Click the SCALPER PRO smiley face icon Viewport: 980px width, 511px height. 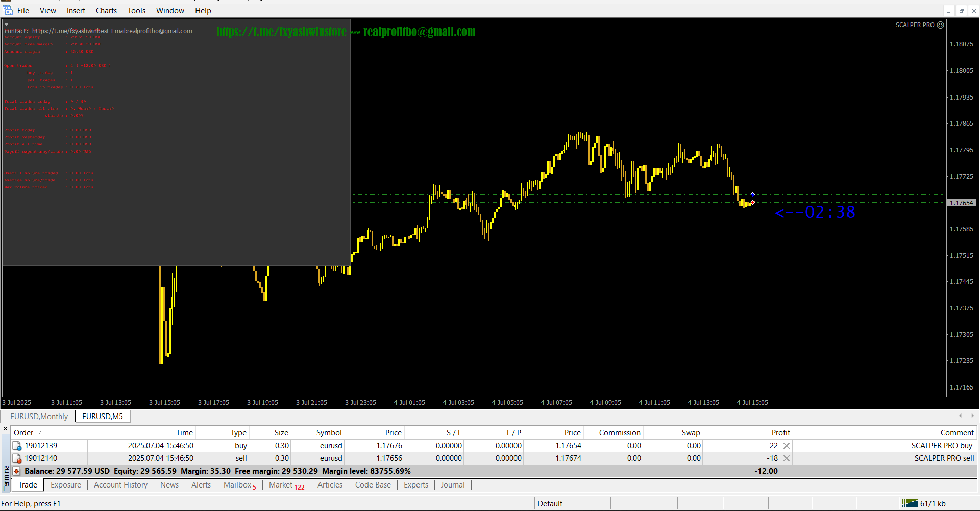941,25
